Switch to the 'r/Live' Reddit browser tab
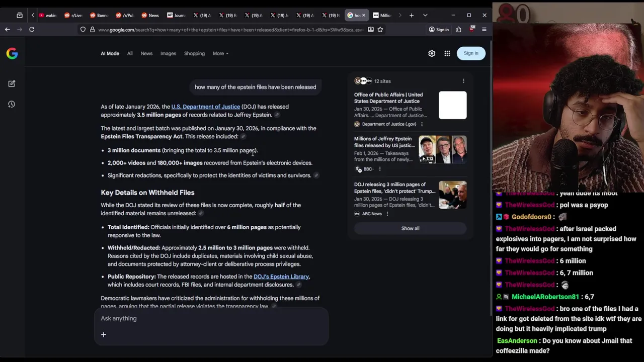Screen dimensions: 644x362 click(x=73, y=16)
